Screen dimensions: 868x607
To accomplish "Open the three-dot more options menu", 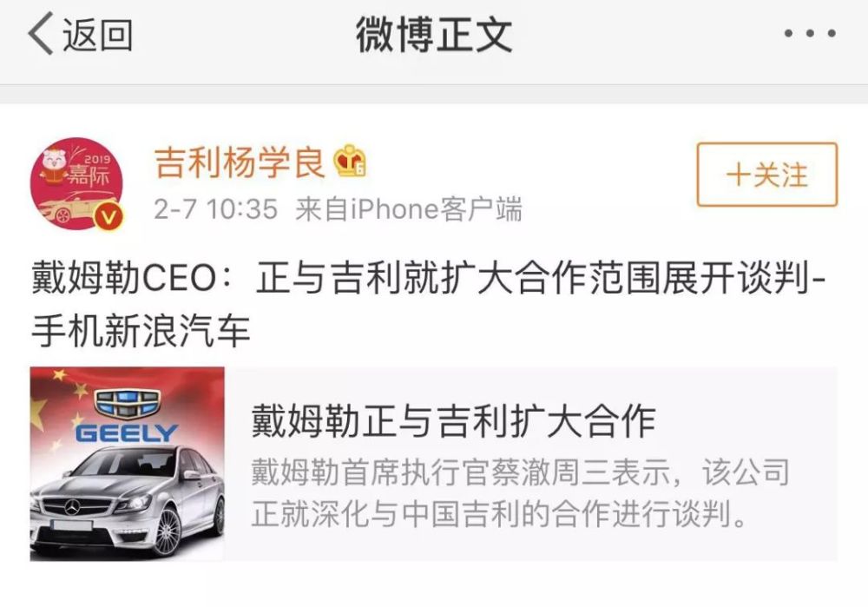I will pyautogui.click(x=810, y=34).
